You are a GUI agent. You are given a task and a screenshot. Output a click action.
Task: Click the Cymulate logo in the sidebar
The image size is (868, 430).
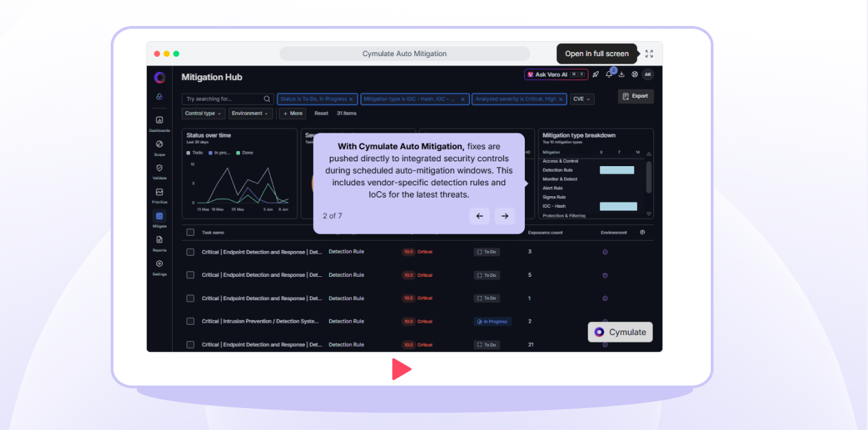click(x=159, y=77)
